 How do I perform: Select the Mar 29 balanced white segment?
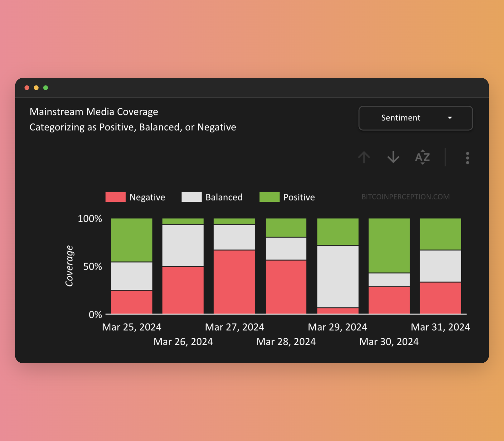[338, 276]
